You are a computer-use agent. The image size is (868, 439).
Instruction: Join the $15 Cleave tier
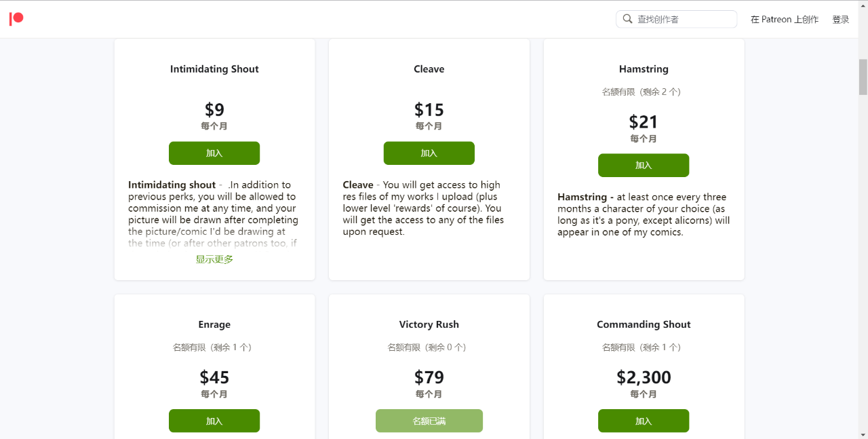point(429,153)
